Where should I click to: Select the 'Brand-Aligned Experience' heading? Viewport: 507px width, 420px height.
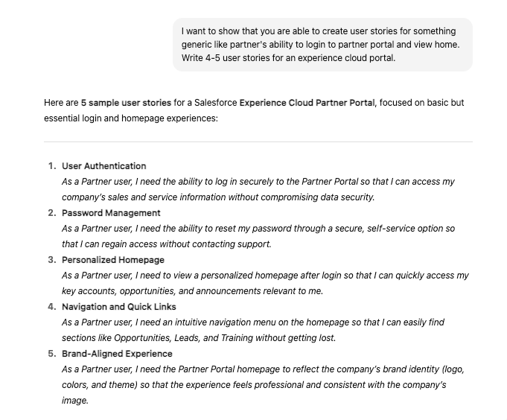coord(117,354)
